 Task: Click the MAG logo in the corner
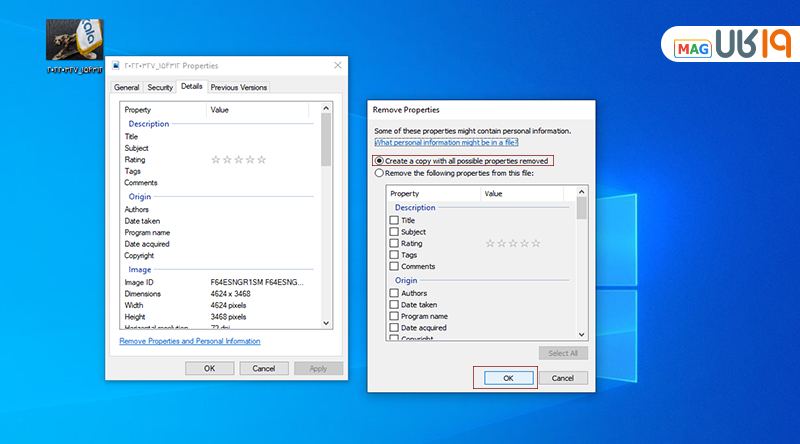[x=723, y=46]
